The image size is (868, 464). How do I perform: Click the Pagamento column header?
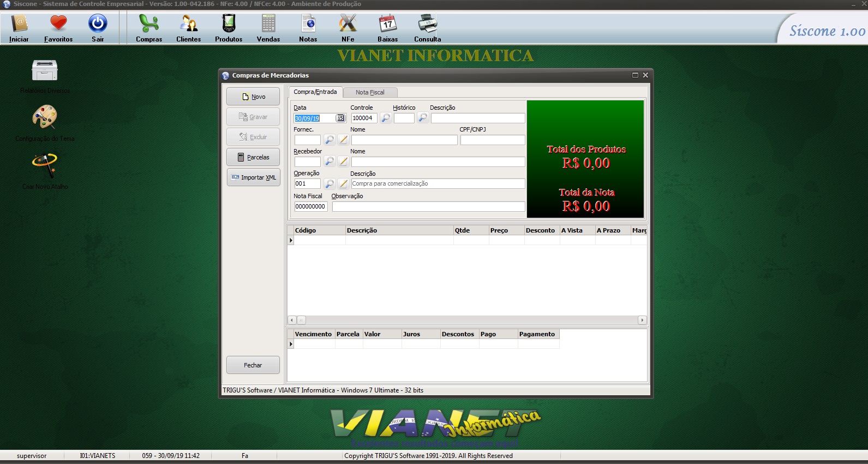pos(538,334)
